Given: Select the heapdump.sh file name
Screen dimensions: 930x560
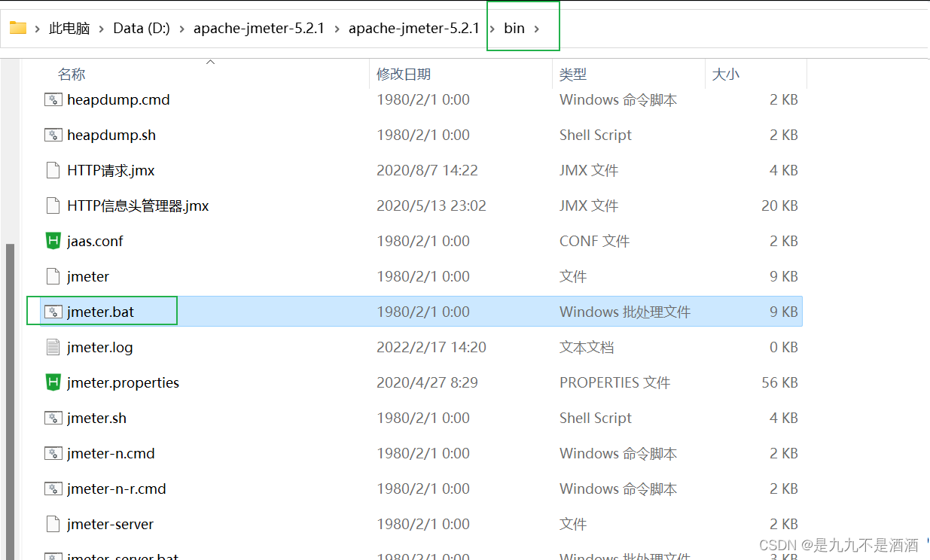Looking at the screenshot, I should coord(111,135).
